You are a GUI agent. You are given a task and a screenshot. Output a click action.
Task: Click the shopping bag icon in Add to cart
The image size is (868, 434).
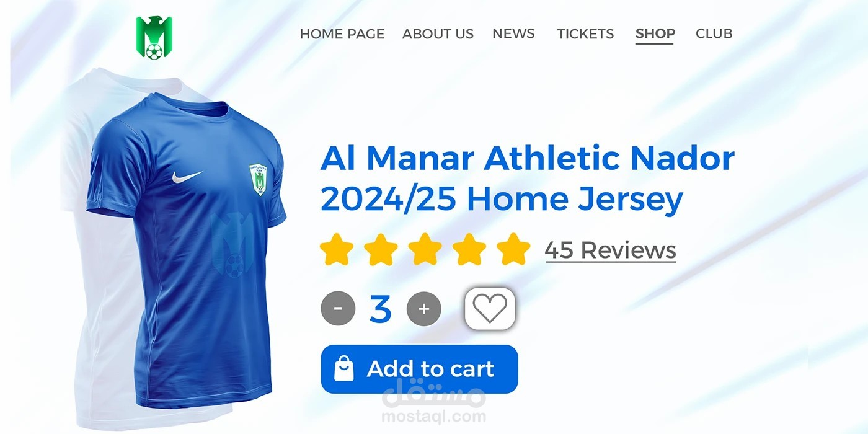click(x=344, y=369)
